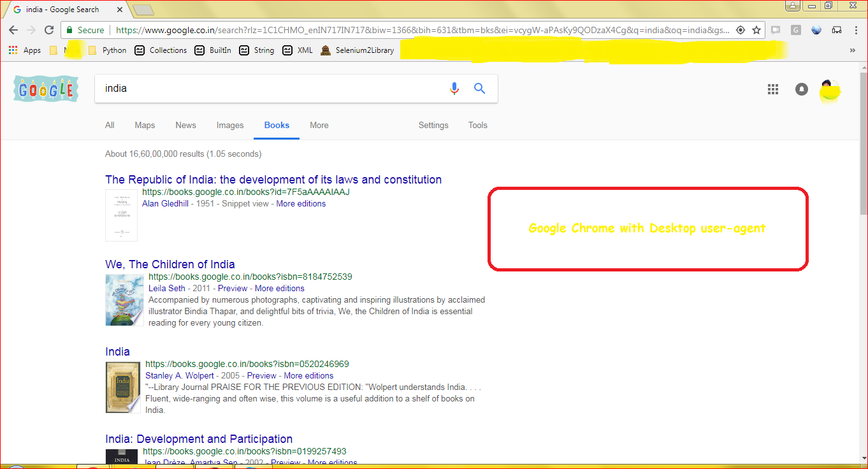The height and width of the screenshot is (469, 868).
Task: Click The Republic of India cover thumbnail
Action: [x=121, y=215]
